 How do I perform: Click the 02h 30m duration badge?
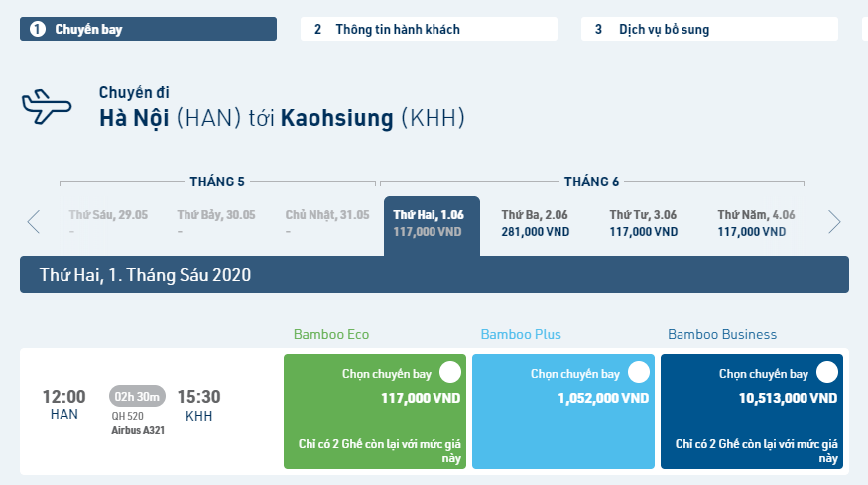[x=138, y=397]
